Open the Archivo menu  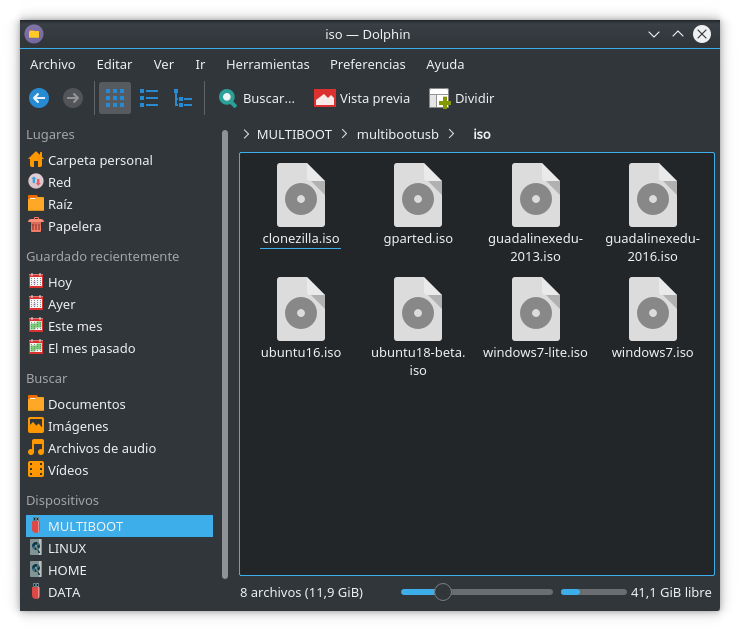click(x=52, y=64)
